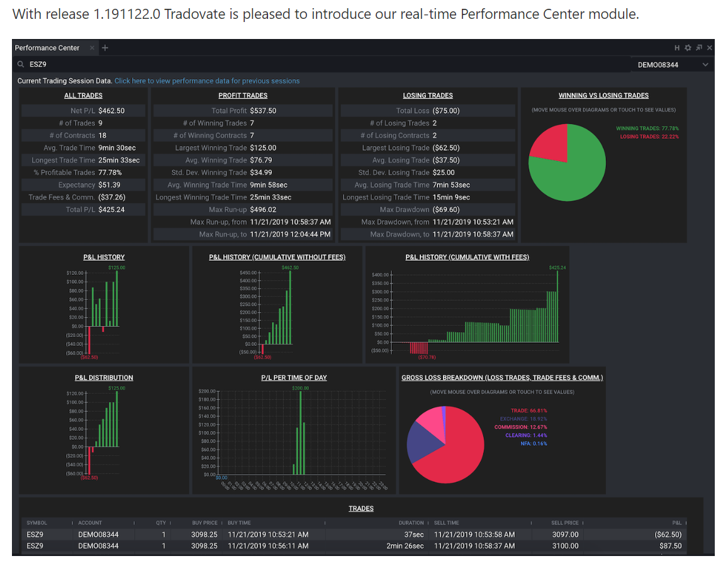Click the GROSS LOSS BREAKDOWN heading
This screenshot has height=573, width=728.
click(x=502, y=377)
